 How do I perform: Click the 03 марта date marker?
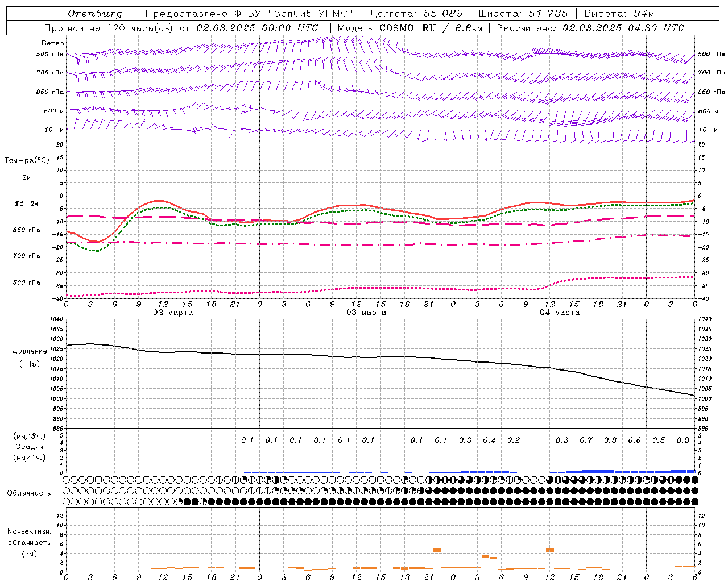click(x=366, y=313)
